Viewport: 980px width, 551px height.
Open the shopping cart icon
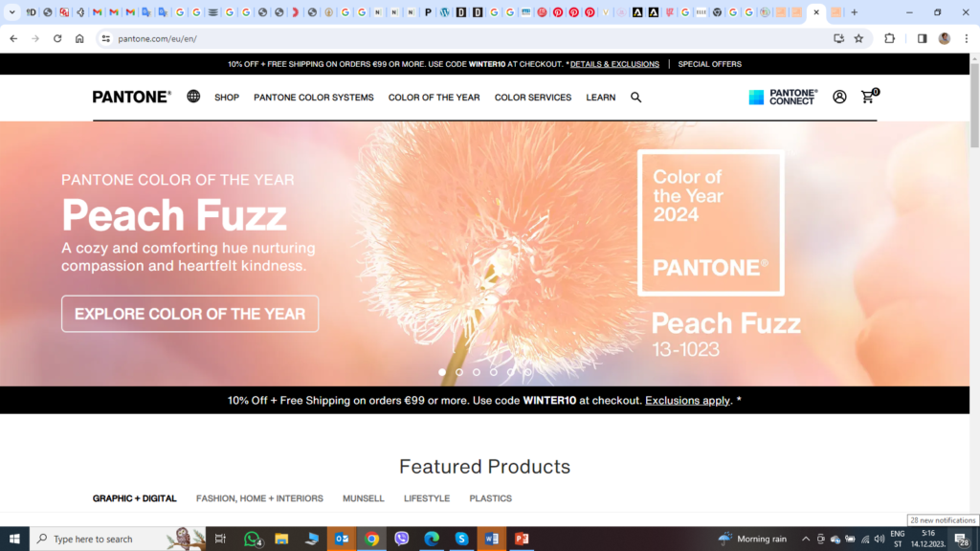tap(869, 97)
